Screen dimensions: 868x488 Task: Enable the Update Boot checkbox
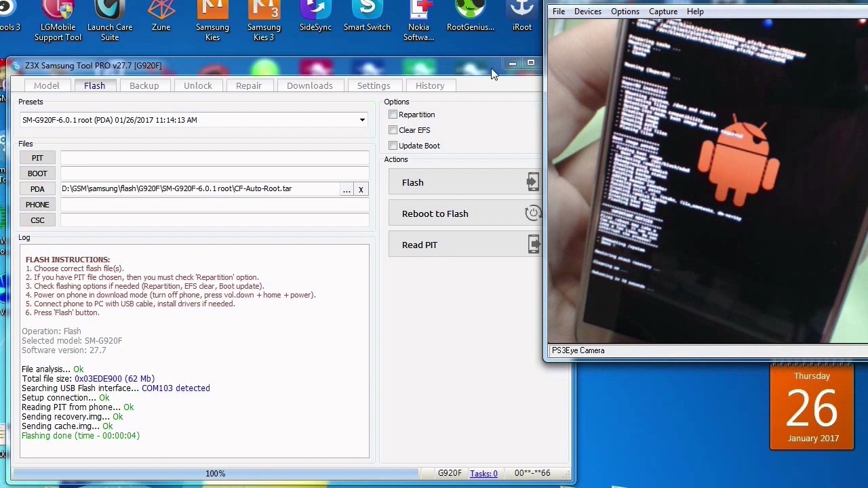point(393,146)
